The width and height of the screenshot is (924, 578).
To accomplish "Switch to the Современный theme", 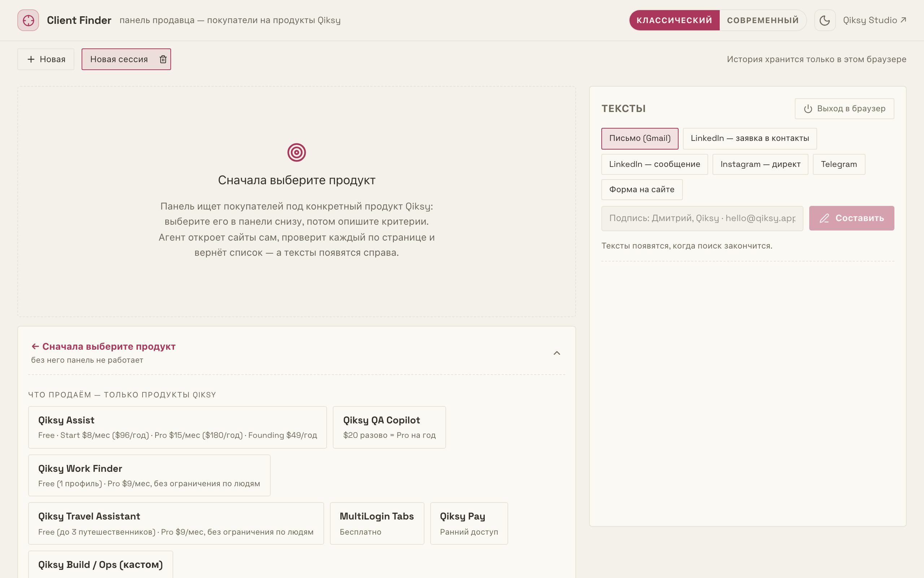I will click(x=763, y=20).
